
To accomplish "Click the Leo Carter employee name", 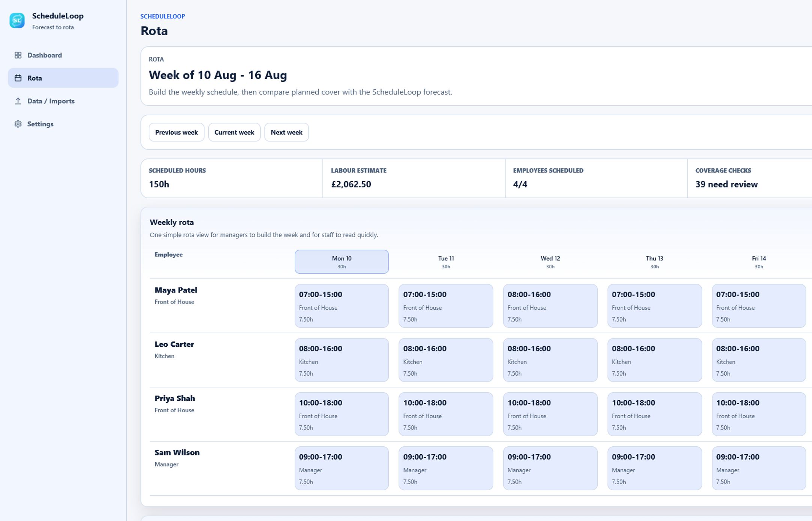I will [x=174, y=344].
